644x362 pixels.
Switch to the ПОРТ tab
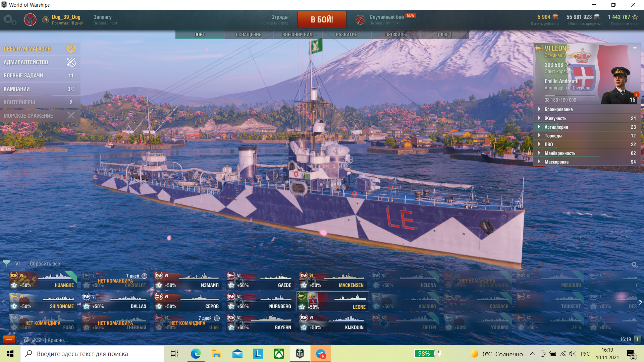coord(200,35)
